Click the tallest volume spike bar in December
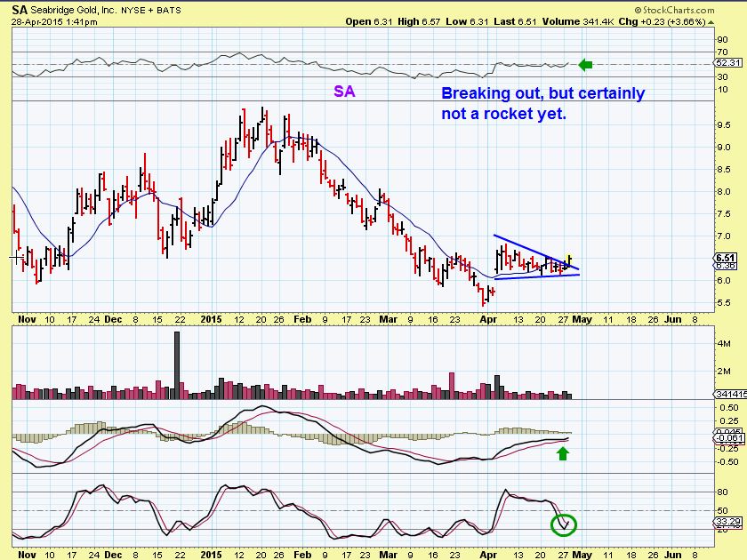747x560 pixels. click(177, 365)
